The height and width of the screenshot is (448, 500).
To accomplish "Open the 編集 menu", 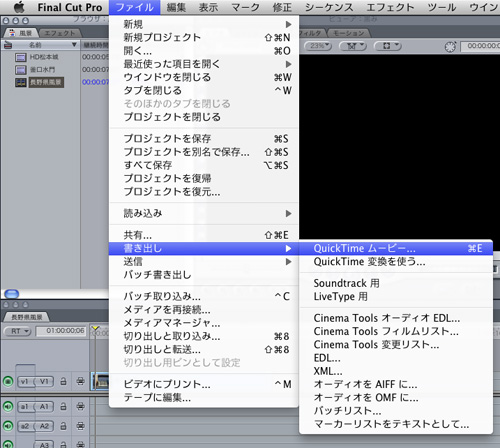I will click(x=176, y=7).
